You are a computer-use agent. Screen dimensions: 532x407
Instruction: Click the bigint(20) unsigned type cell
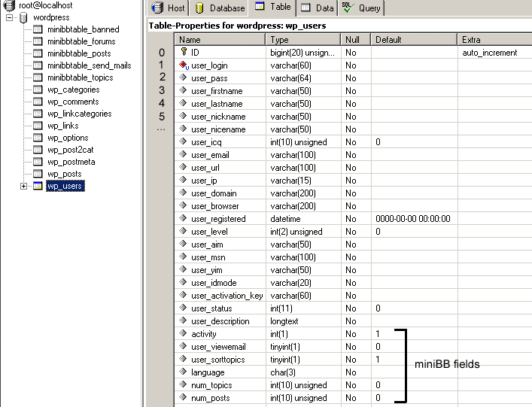pos(302,53)
